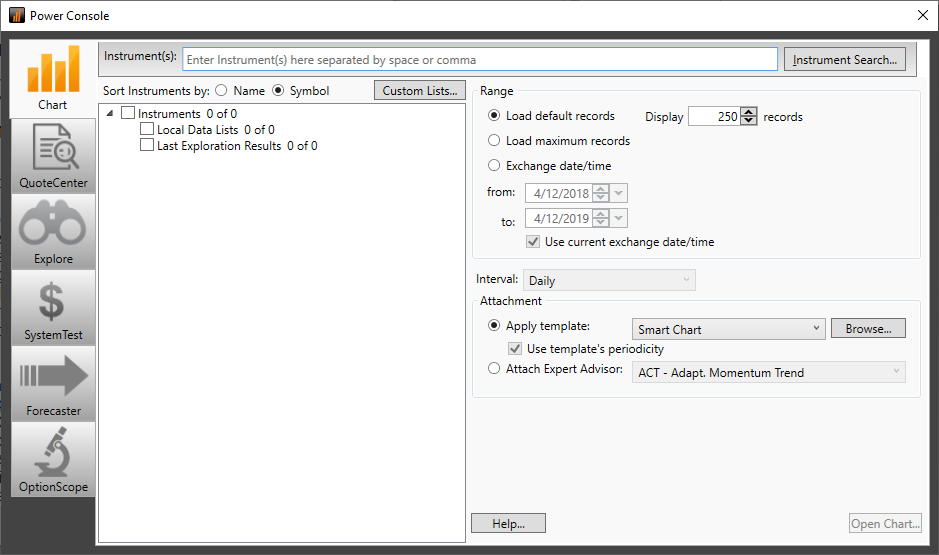Select Exchange date/time range option
Image resolution: width=939 pixels, height=555 pixels.
point(494,165)
